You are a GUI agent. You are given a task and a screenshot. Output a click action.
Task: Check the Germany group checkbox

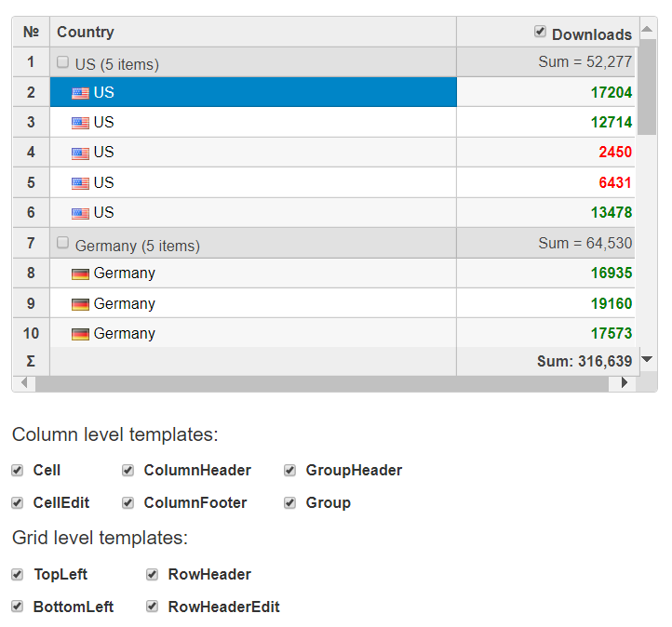coord(62,243)
